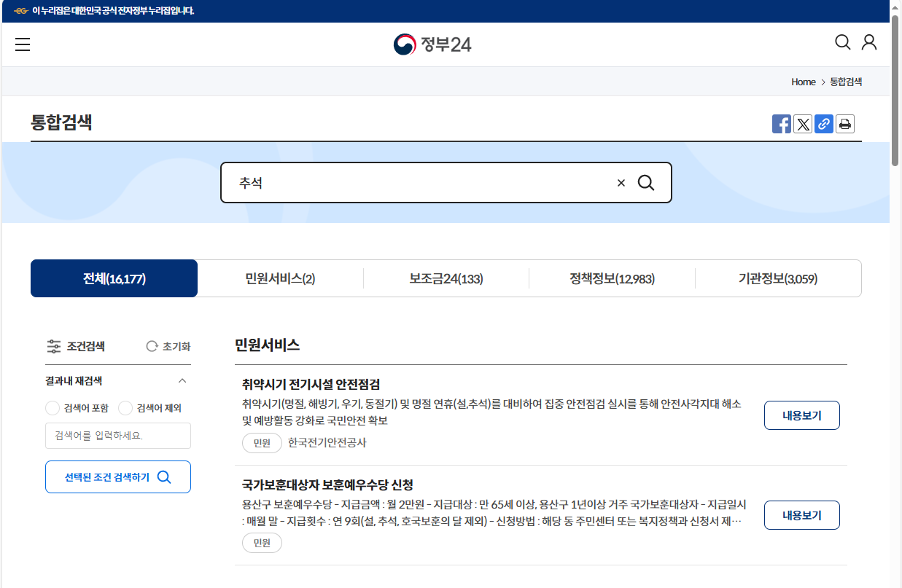Image resolution: width=902 pixels, height=588 pixels.
Task: Share the page via the Facebook icon
Action: point(781,124)
